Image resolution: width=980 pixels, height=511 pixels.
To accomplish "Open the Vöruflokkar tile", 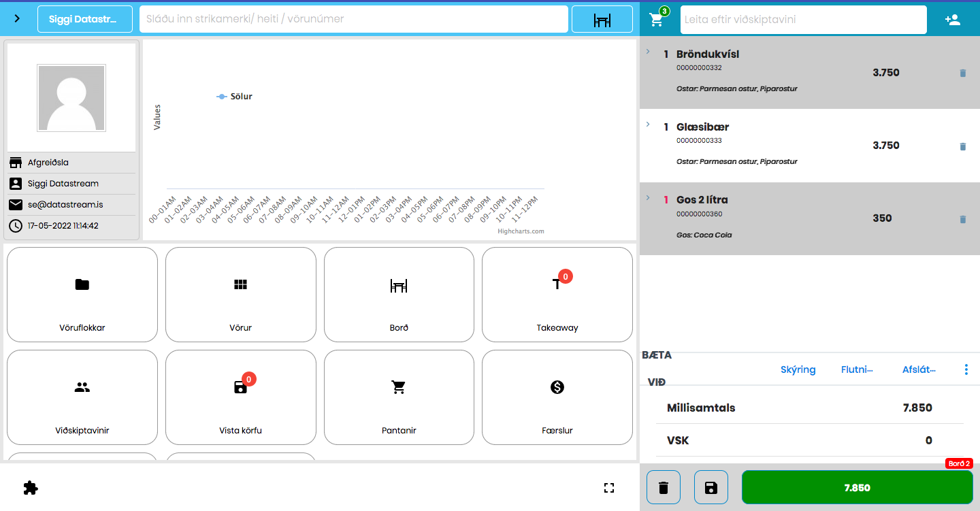I will [82, 295].
